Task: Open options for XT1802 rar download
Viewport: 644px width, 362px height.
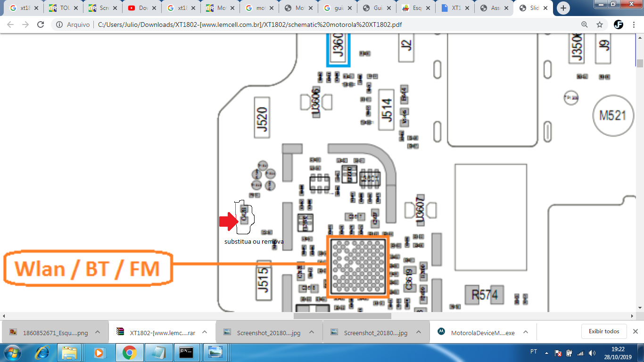Action: pyautogui.click(x=205, y=332)
